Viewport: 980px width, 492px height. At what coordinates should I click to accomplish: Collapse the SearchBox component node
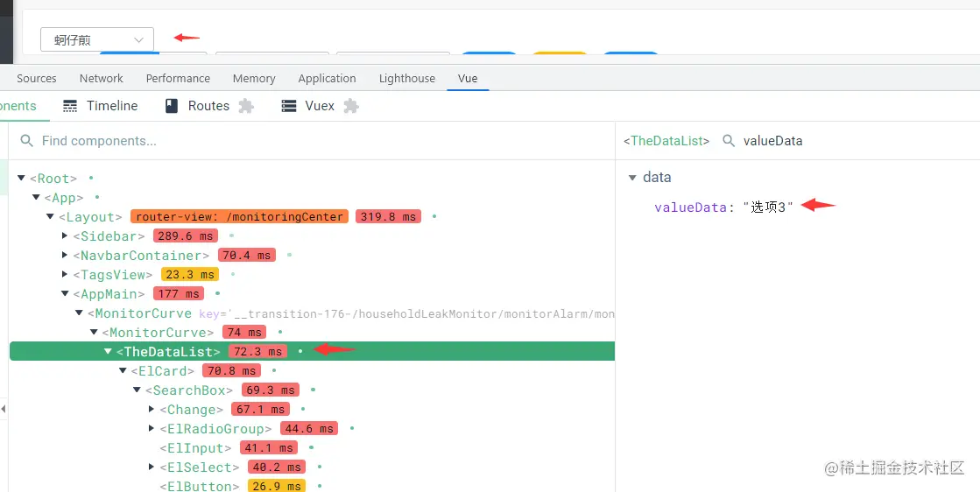[x=137, y=390]
